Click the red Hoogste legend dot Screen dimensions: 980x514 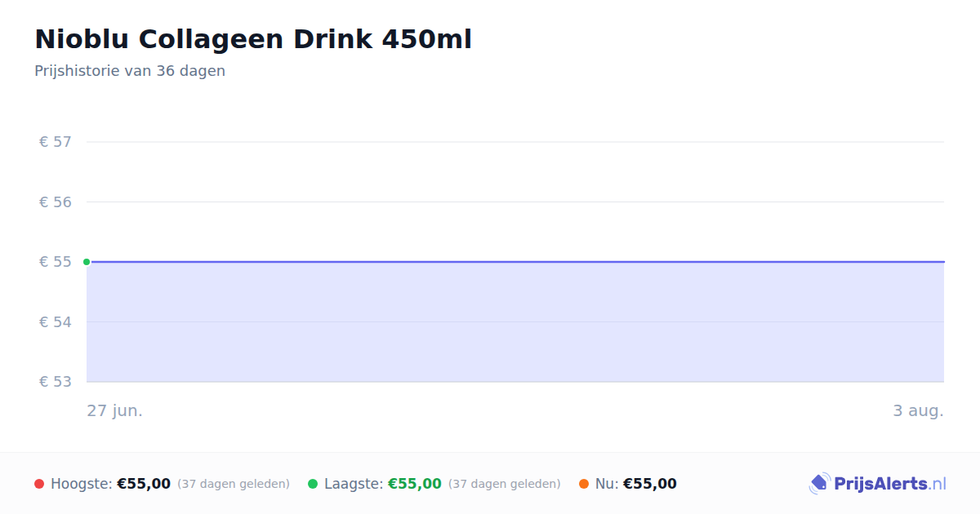[39, 484]
